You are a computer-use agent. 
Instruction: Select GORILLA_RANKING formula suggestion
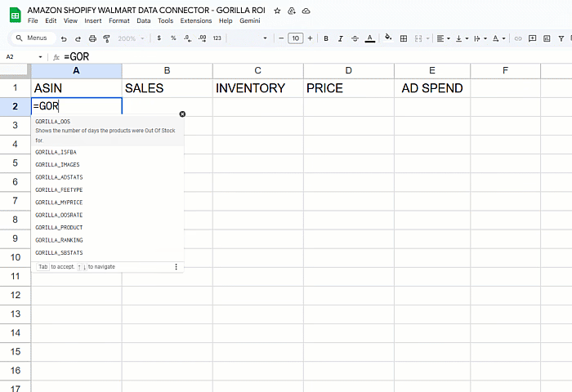(x=108, y=240)
